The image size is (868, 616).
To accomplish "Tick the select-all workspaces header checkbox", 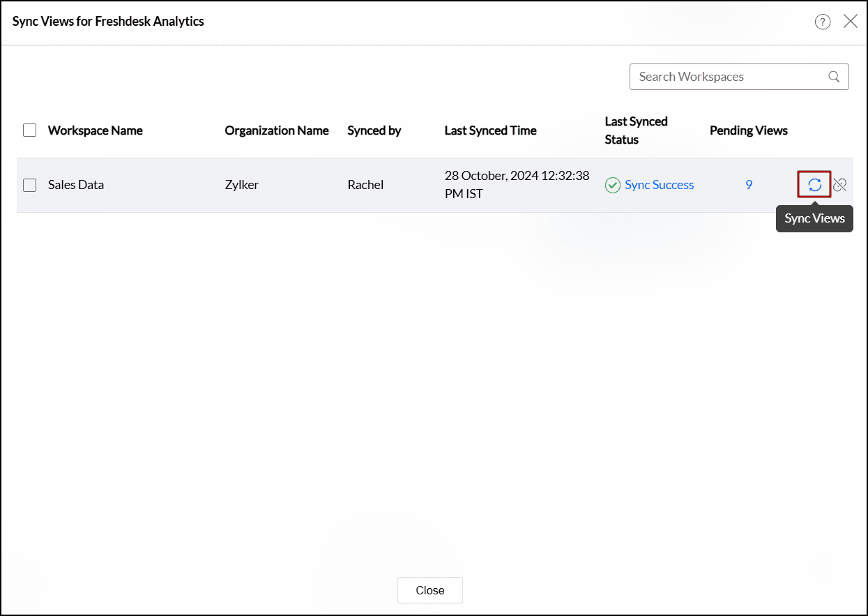I will coord(29,130).
